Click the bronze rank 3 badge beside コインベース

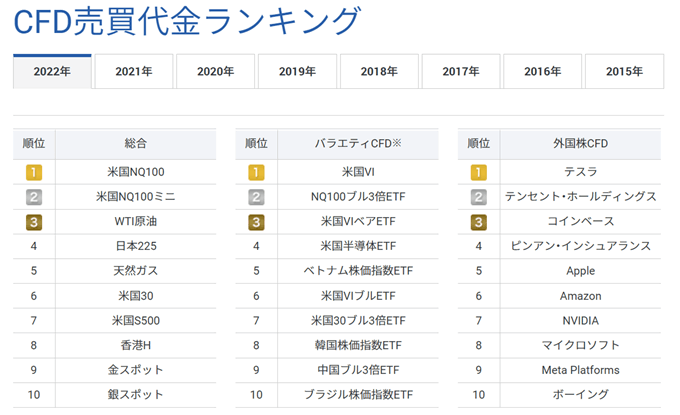[479, 222]
